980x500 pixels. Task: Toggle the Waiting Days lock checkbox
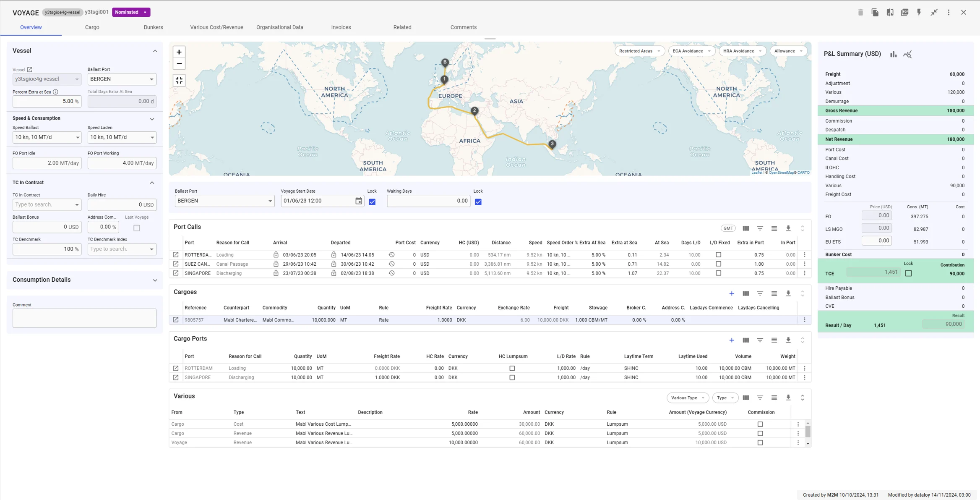(x=478, y=202)
